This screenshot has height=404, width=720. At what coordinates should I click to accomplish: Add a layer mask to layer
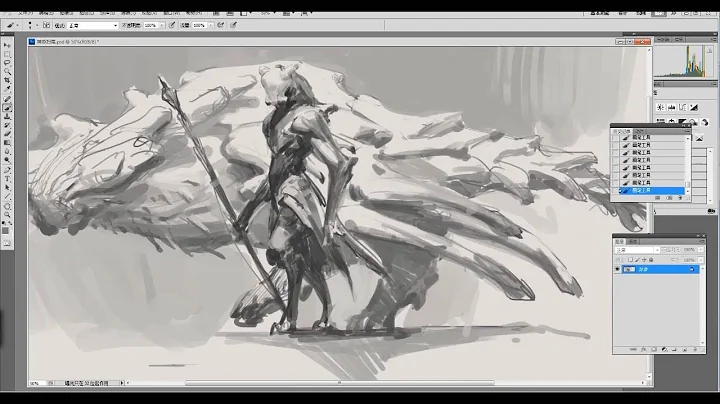[x=654, y=349]
